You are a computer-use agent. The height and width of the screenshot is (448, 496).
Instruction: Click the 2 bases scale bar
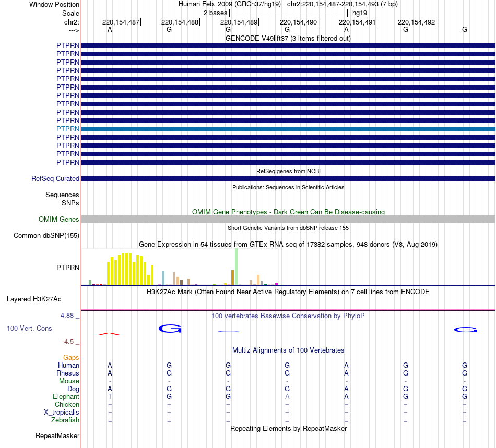[288, 13]
